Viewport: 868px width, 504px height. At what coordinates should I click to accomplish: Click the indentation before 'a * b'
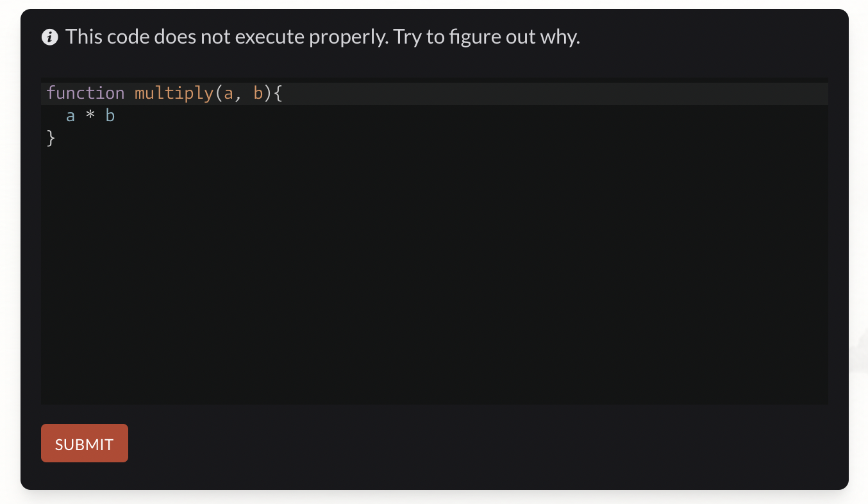[56, 116]
